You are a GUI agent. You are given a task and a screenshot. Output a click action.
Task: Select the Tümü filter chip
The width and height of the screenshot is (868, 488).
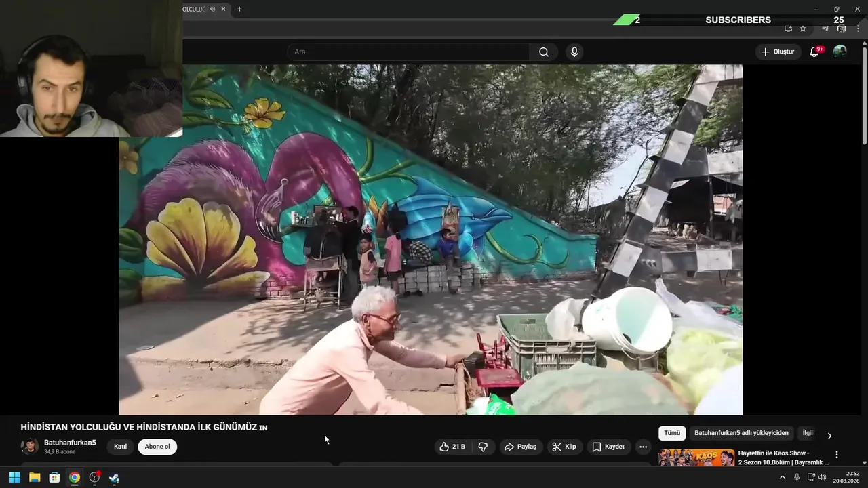point(672,433)
